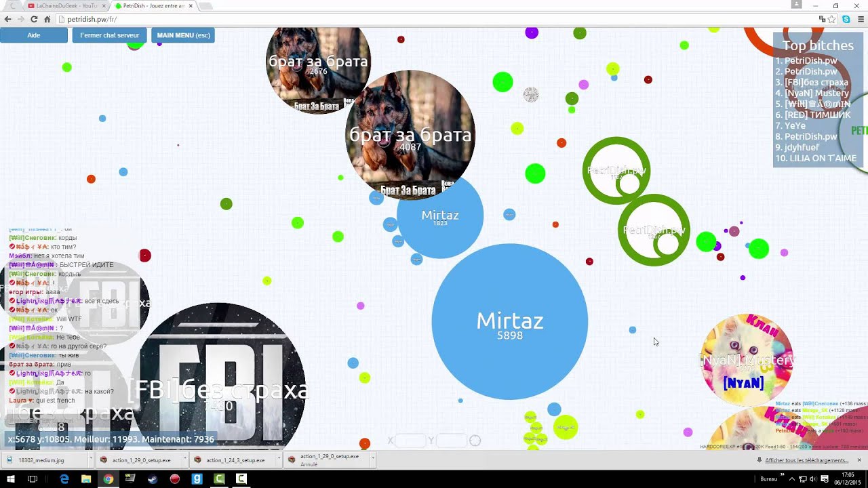
Task: Click leaderboard entry 4 [NyaN] Mustery
Action: [812, 93]
